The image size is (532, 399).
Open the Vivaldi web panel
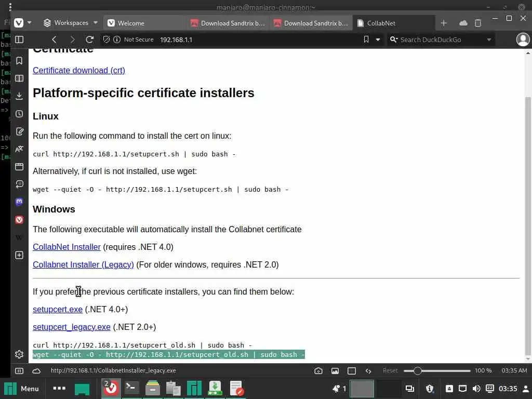coord(19,220)
